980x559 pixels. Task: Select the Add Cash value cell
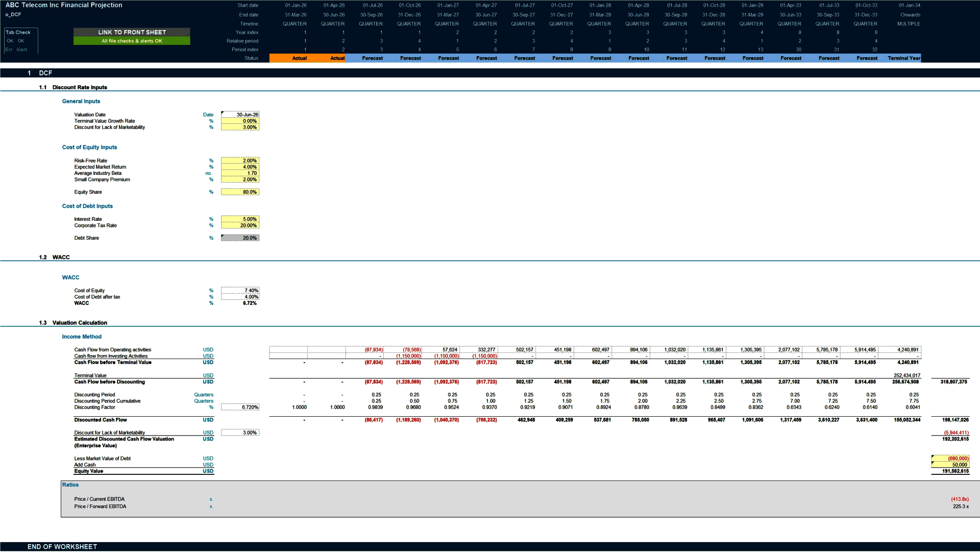coord(950,464)
